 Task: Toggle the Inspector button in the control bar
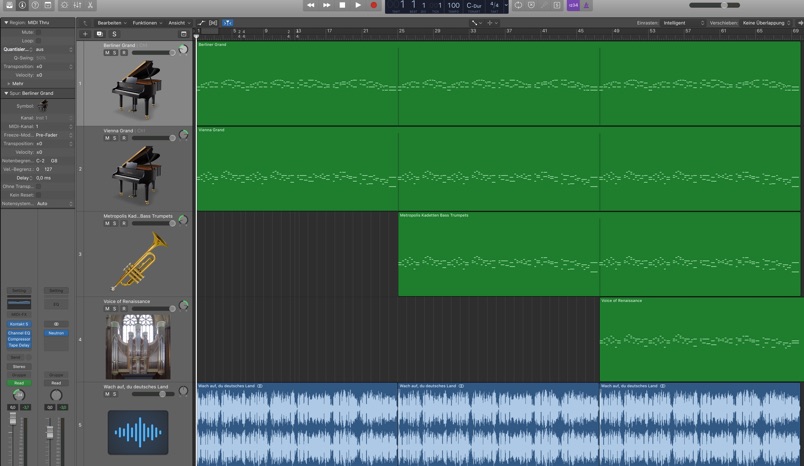pos(22,5)
